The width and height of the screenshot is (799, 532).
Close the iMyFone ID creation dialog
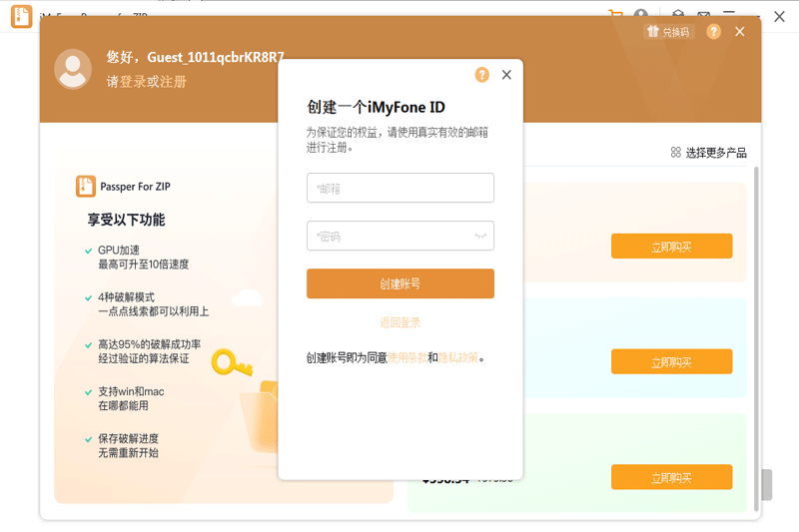[x=506, y=75]
